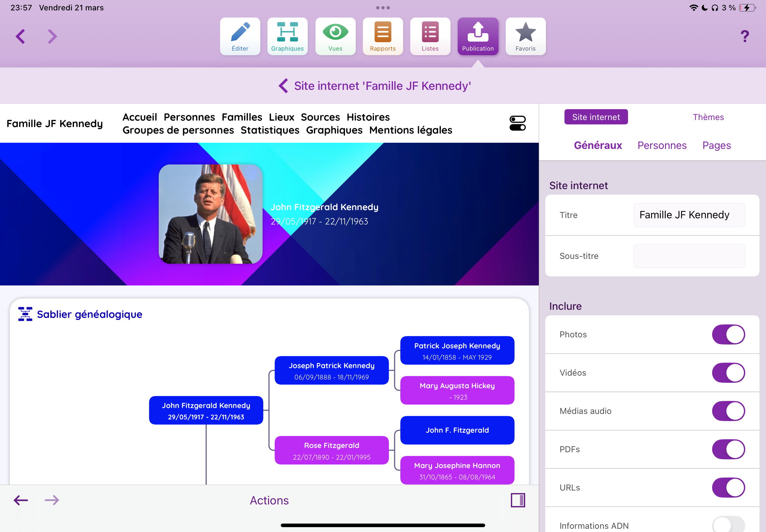Open Lieux in the site preview menu
Image resolution: width=766 pixels, height=532 pixels.
click(x=281, y=117)
